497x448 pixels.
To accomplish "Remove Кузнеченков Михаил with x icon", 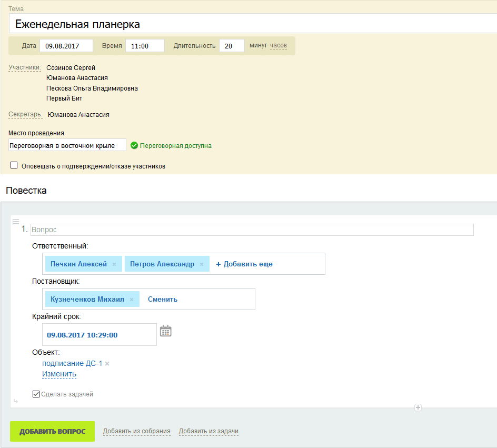I will 132,300.
